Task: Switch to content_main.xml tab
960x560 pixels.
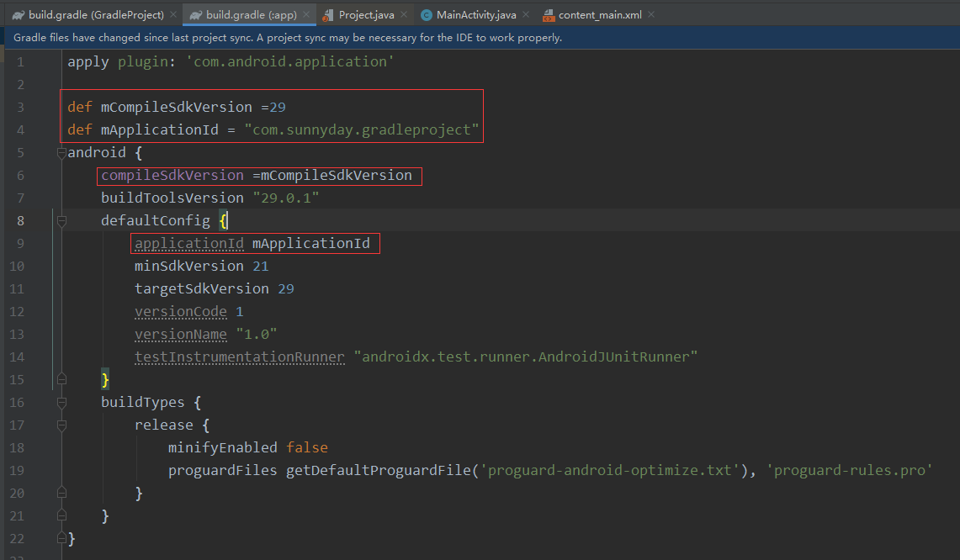Action: point(600,14)
